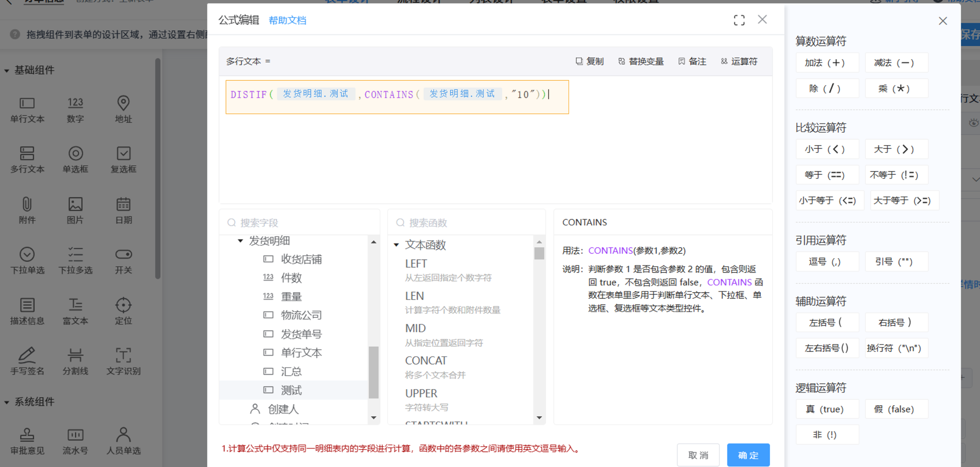This screenshot has width=980, height=467.
Task: Select the 描述信息 component
Action: pos(27,311)
